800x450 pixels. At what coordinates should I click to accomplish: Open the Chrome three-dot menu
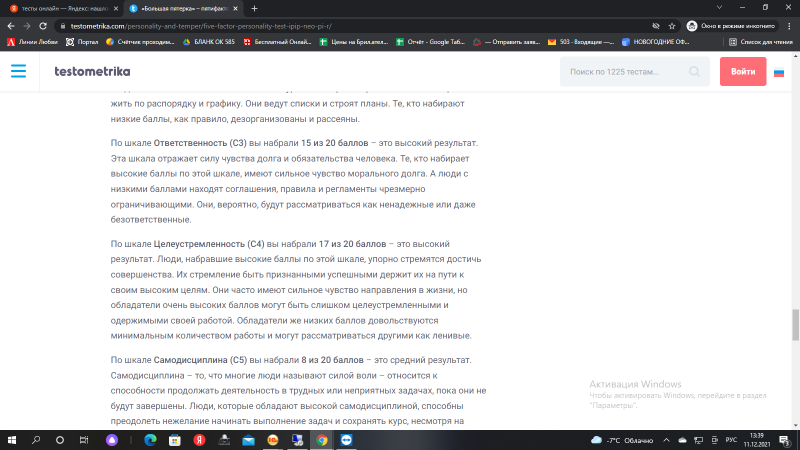(x=788, y=25)
